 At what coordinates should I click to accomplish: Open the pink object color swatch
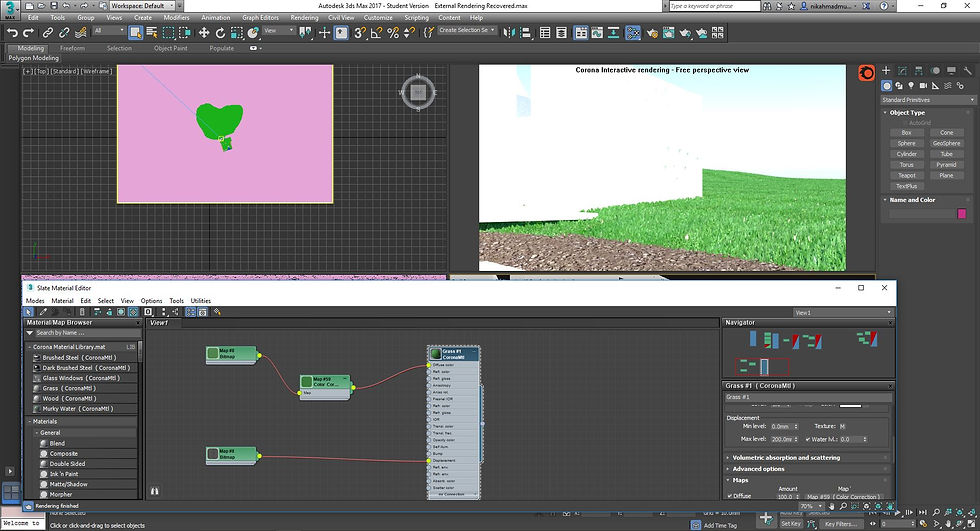[961, 214]
